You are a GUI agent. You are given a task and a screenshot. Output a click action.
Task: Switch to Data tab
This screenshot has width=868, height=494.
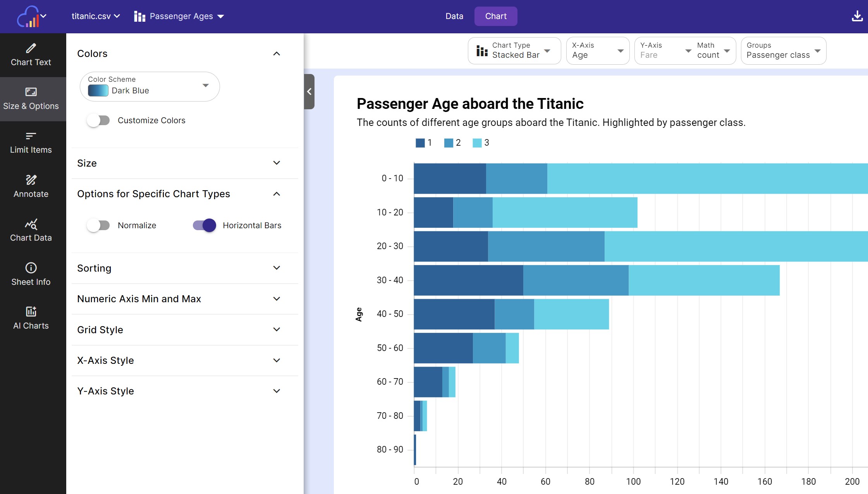click(454, 16)
